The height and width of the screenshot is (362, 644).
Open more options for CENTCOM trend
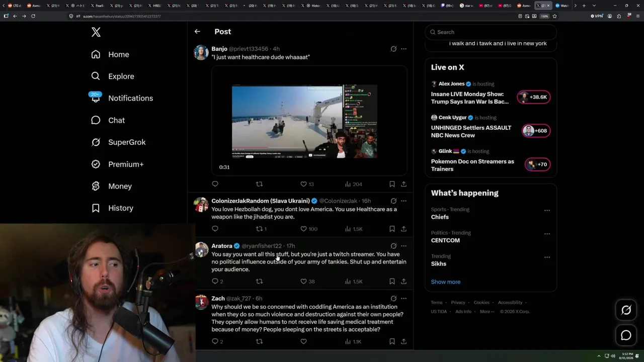pyautogui.click(x=547, y=234)
